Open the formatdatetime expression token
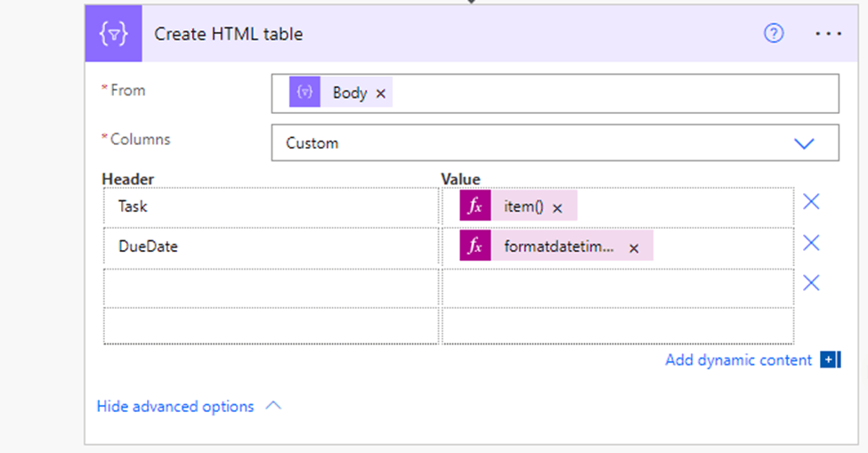 click(x=558, y=247)
